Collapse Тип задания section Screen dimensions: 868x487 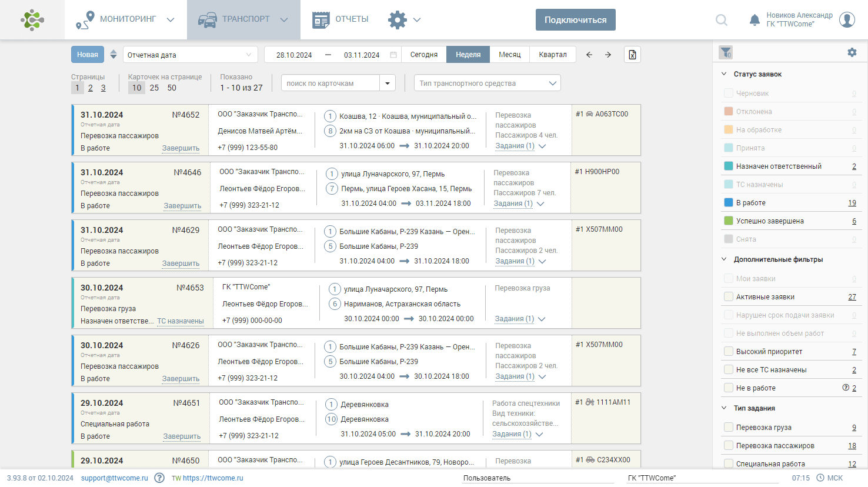724,408
